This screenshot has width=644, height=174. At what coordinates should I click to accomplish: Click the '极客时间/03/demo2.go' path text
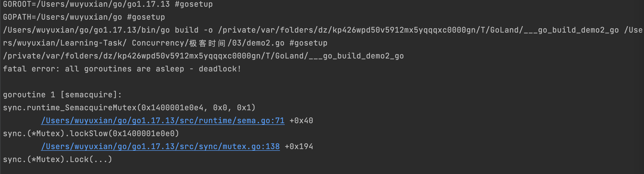click(x=237, y=43)
